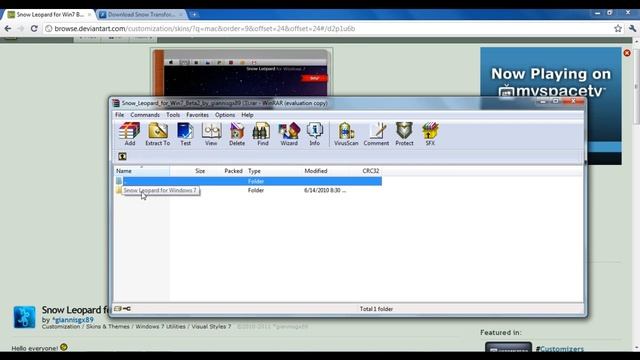
Task: Open the Commands menu in WinRAR
Action: click(145, 115)
